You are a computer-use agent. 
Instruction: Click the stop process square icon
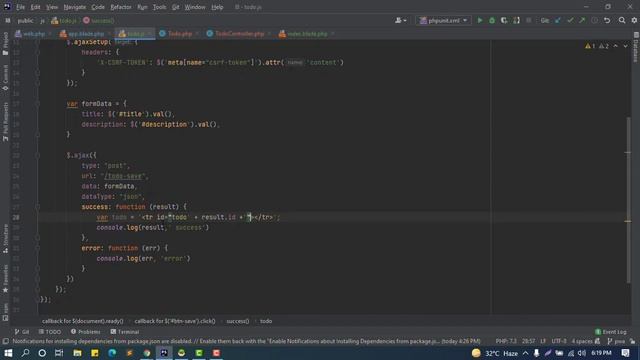click(529, 20)
